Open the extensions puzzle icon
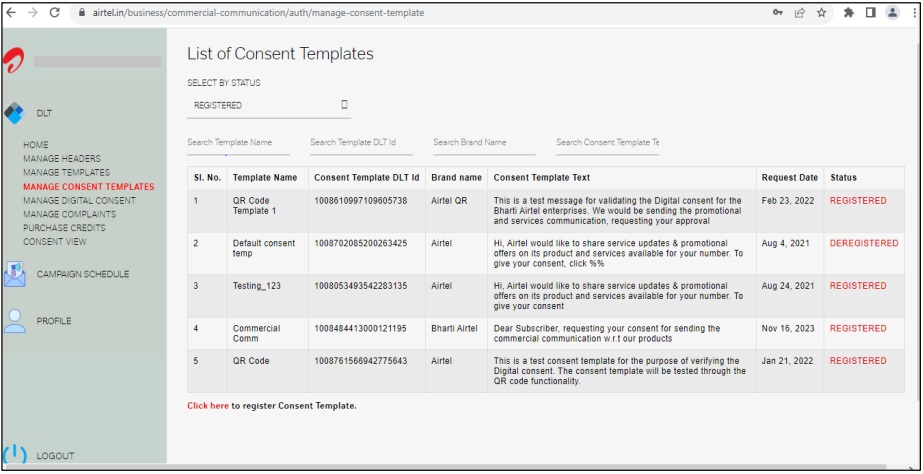 click(849, 13)
